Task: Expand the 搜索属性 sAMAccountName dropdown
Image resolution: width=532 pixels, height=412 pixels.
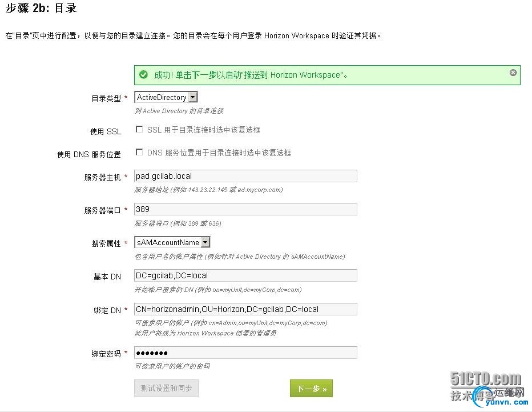Action: (172, 242)
